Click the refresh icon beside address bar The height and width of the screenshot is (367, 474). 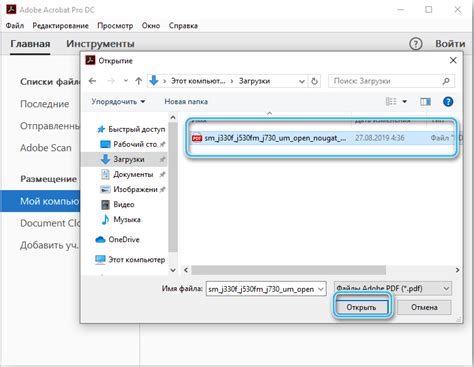(x=314, y=81)
